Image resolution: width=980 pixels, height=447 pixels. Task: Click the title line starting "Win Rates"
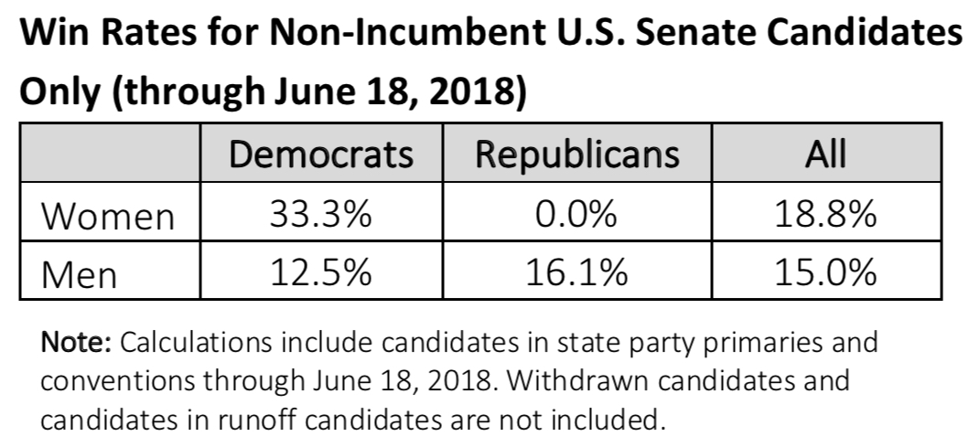(490, 35)
